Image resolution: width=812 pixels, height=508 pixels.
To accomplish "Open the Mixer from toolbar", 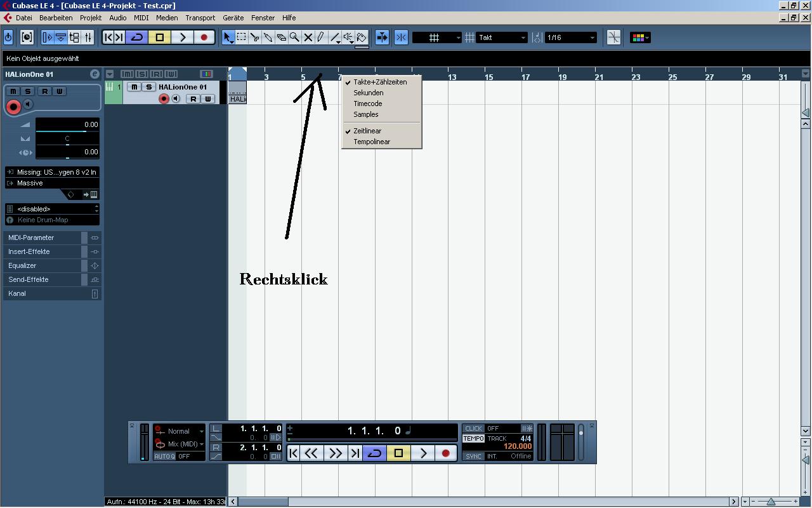I will pyautogui.click(x=88, y=37).
